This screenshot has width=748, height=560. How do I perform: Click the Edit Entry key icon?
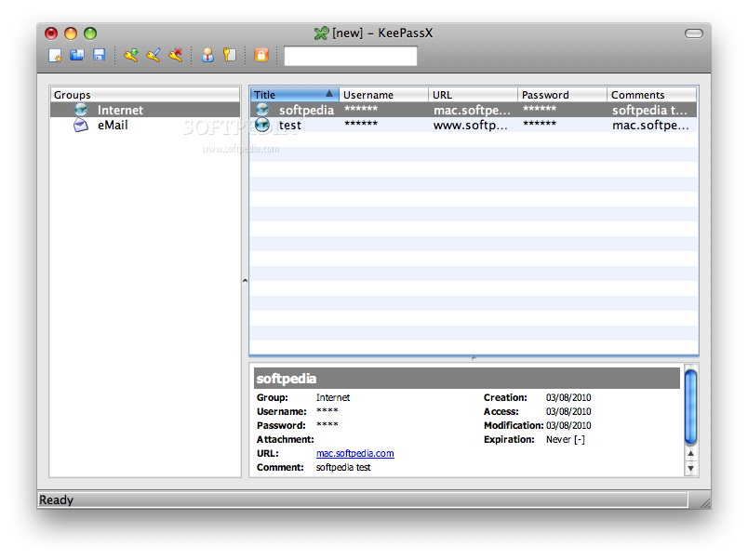(x=153, y=56)
